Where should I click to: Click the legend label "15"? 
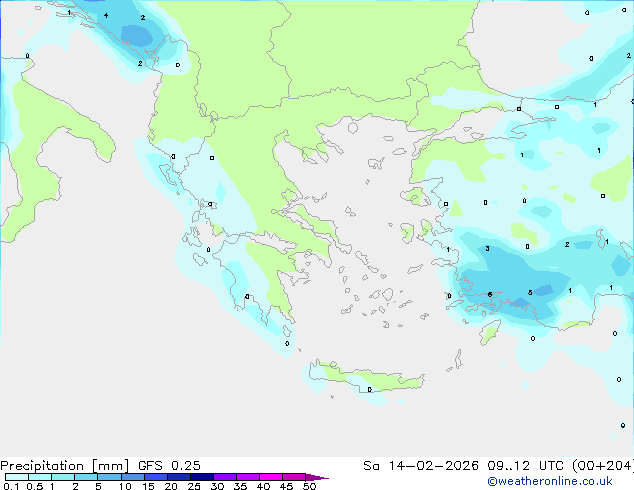pyautogui.click(x=148, y=486)
